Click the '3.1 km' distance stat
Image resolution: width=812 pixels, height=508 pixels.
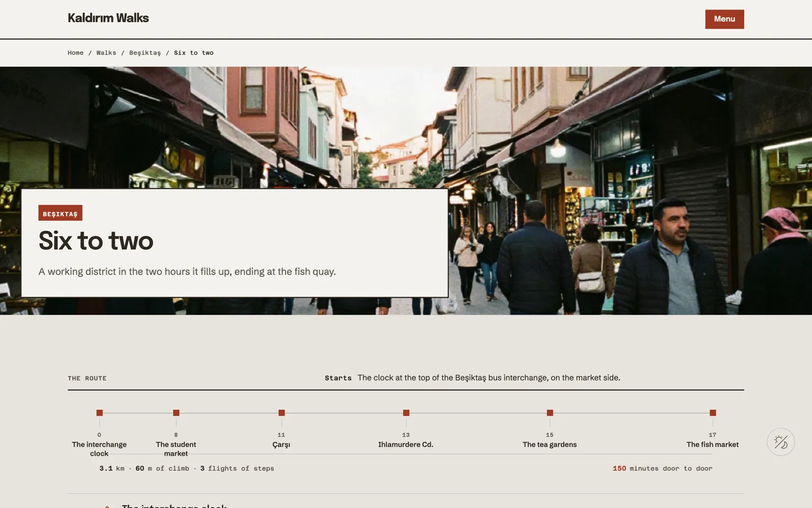(112, 468)
